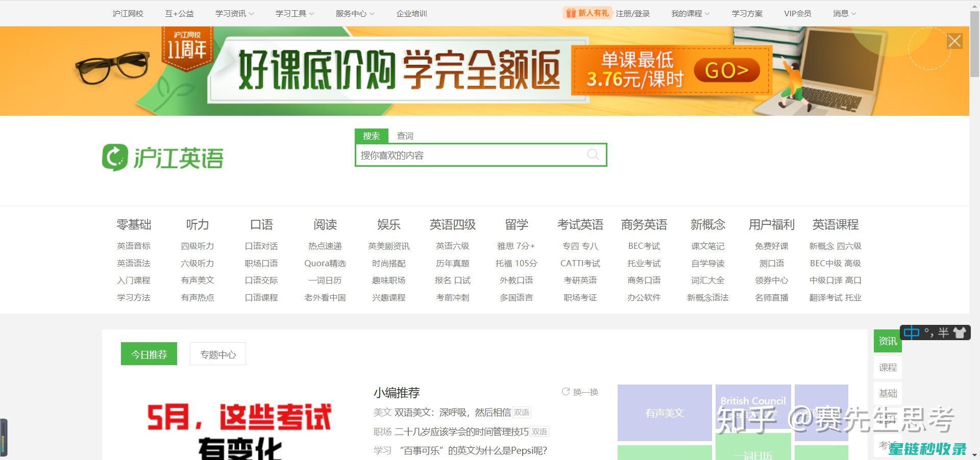This screenshot has width=980, height=460.
Task: Open 学习方案 in top navigation
Action: pyautogui.click(x=747, y=13)
